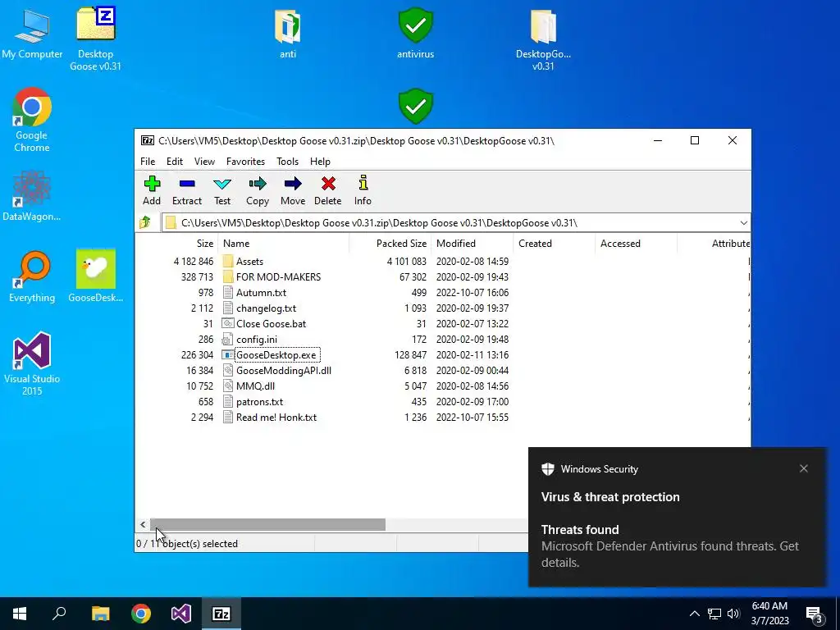The image size is (840, 630).
Task: Open Chrome from the taskbar
Action: coord(141,614)
